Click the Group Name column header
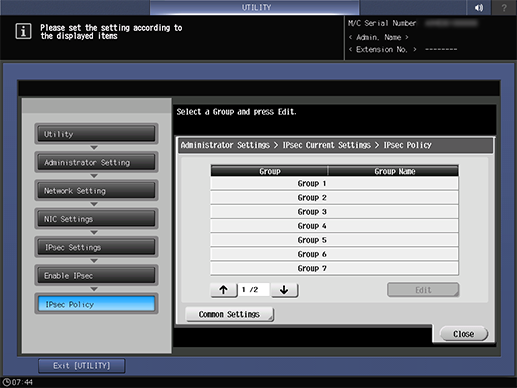Image resolution: width=517 pixels, height=388 pixels. click(x=394, y=171)
